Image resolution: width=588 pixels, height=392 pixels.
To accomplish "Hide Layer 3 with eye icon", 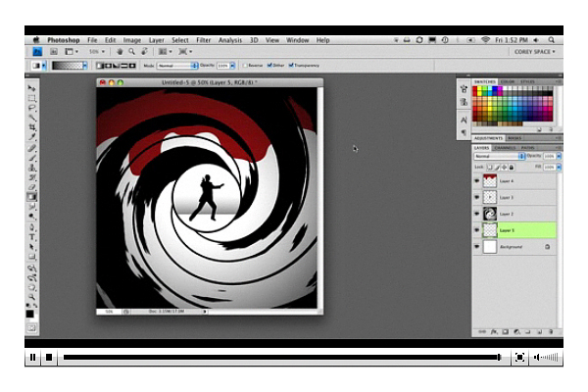I will point(477,197).
